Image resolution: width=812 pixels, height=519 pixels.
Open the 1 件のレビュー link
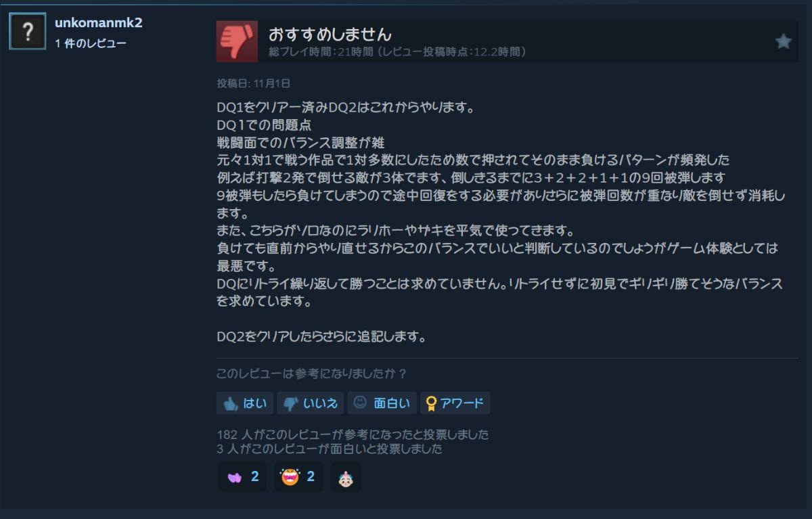pos(91,43)
